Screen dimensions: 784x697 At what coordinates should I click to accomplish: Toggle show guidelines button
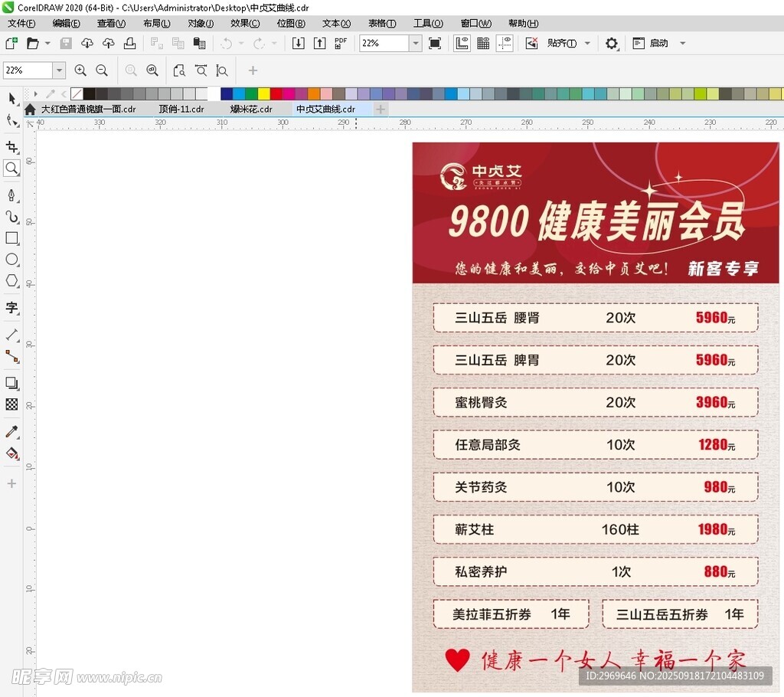pyautogui.click(x=505, y=44)
